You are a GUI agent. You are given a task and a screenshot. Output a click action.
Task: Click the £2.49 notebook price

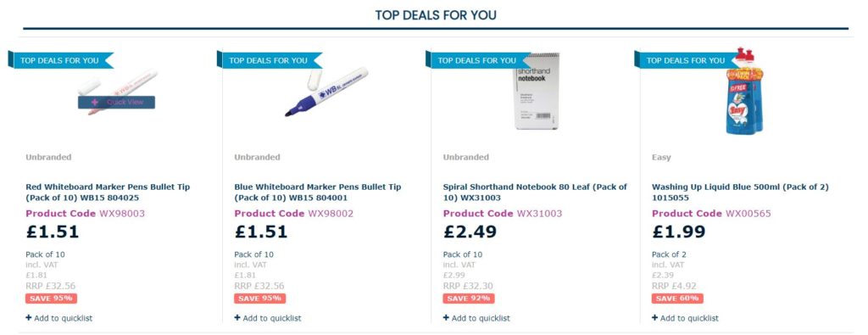[470, 232]
